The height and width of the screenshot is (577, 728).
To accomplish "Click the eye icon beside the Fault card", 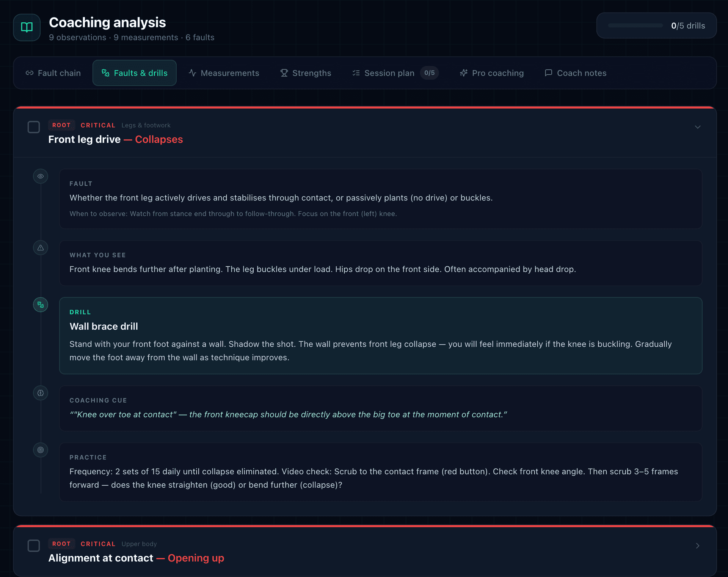I will [41, 176].
